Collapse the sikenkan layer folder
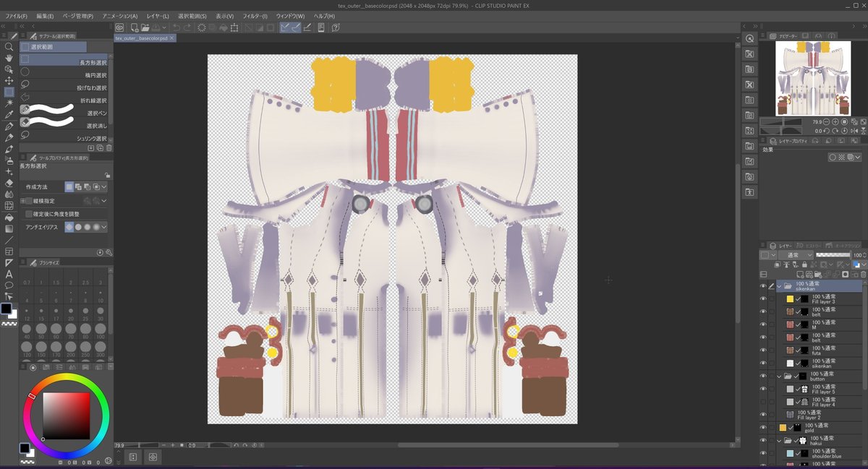Viewport: 868px width, 469px height. (x=779, y=285)
